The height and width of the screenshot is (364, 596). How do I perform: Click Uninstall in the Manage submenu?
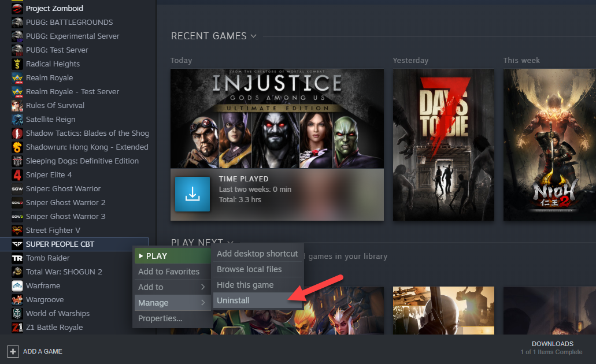click(258, 300)
